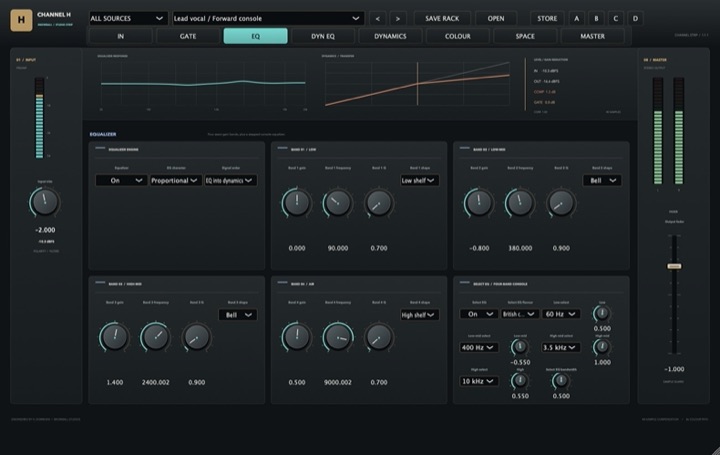Click the master output fader handle

674,266
